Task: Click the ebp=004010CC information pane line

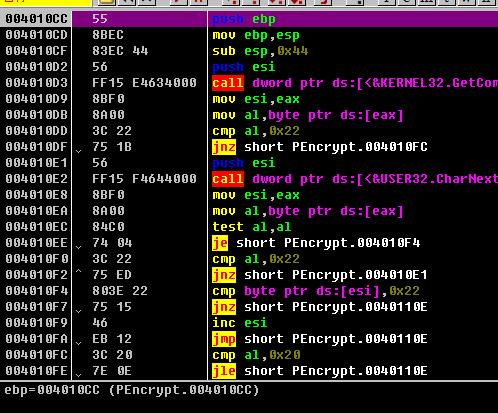Action: click(132, 390)
